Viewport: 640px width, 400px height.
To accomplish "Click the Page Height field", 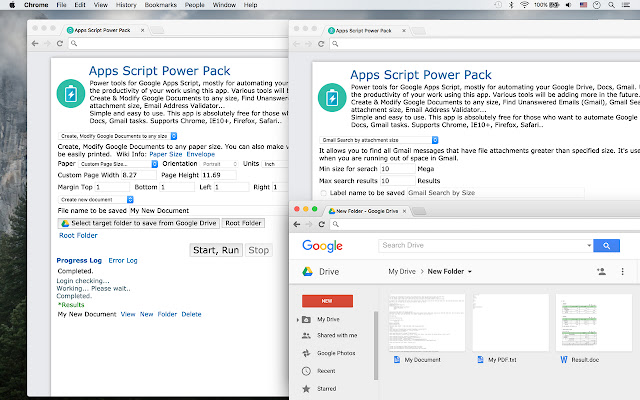I will [x=218, y=175].
